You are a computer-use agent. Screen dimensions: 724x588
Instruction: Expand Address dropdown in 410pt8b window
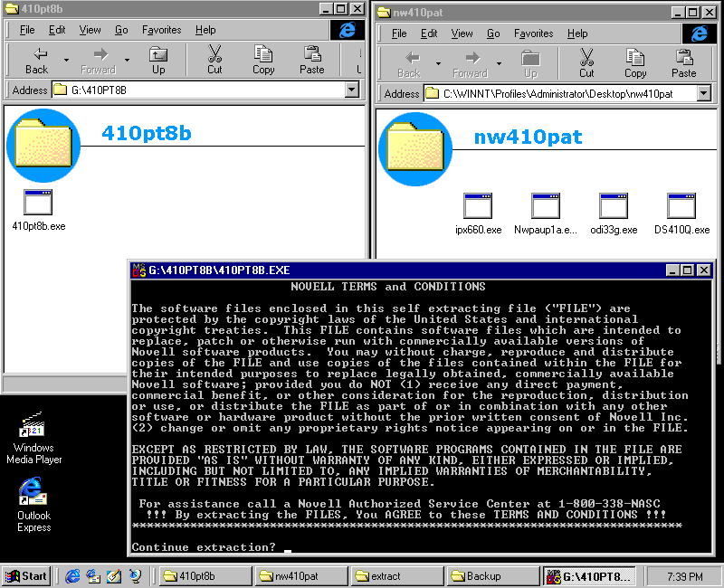tap(352, 90)
